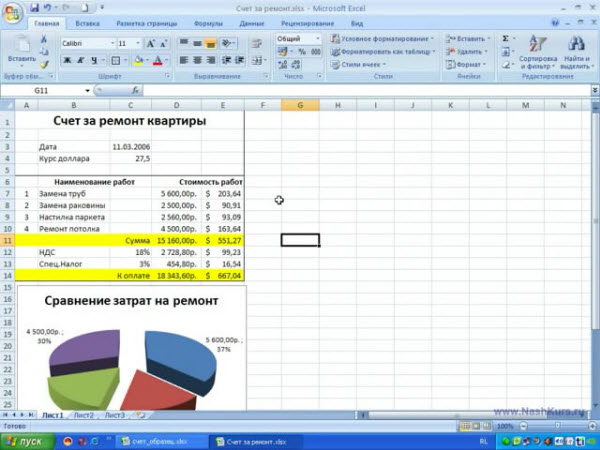The width and height of the screenshot is (600, 450).
Task: Apply the percent style format
Action: point(302,51)
